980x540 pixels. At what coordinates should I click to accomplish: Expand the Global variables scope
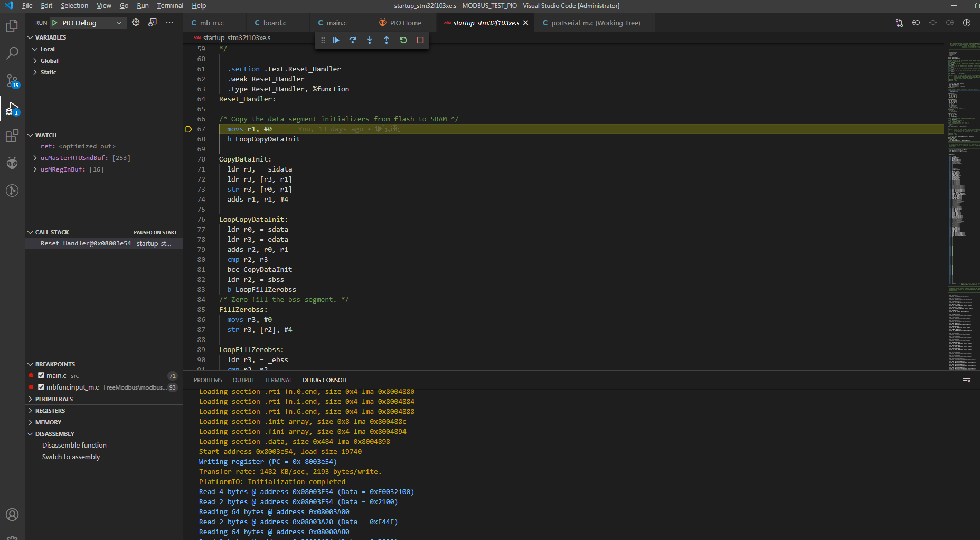tap(104, 61)
